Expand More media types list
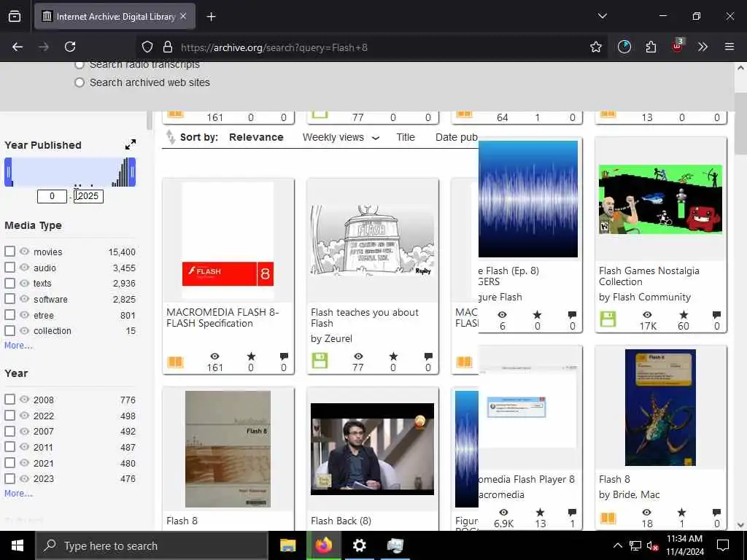 point(18,345)
